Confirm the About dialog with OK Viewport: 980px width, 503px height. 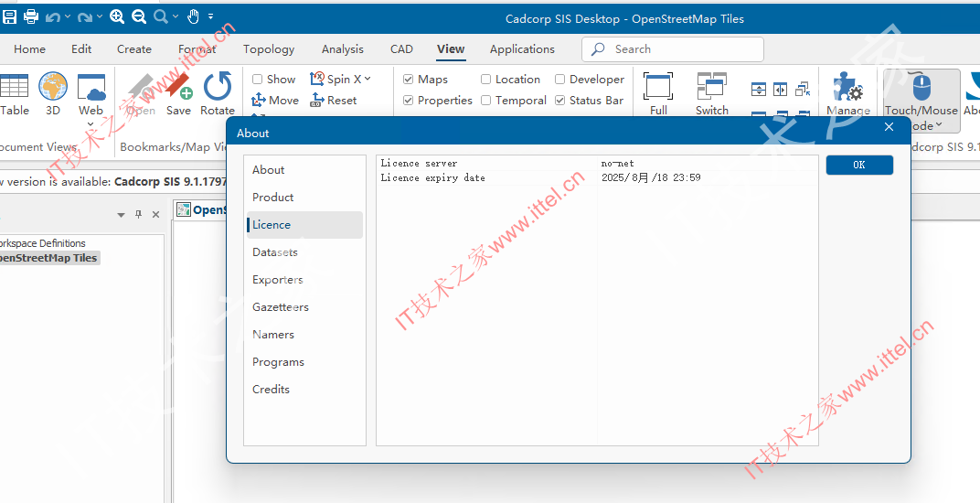pos(859,165)
